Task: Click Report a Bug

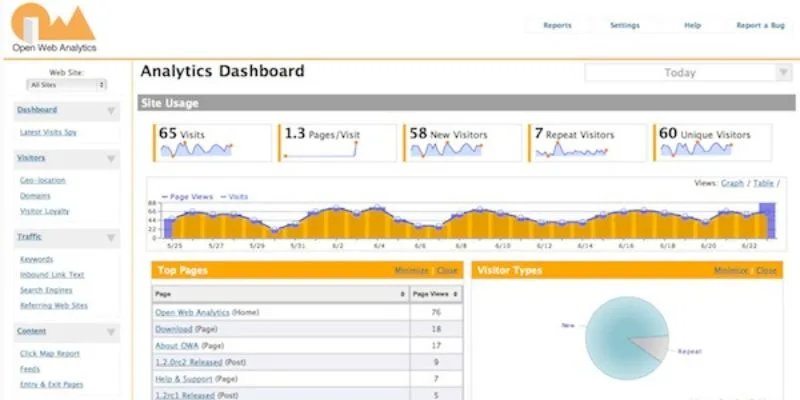Action: 760,26
